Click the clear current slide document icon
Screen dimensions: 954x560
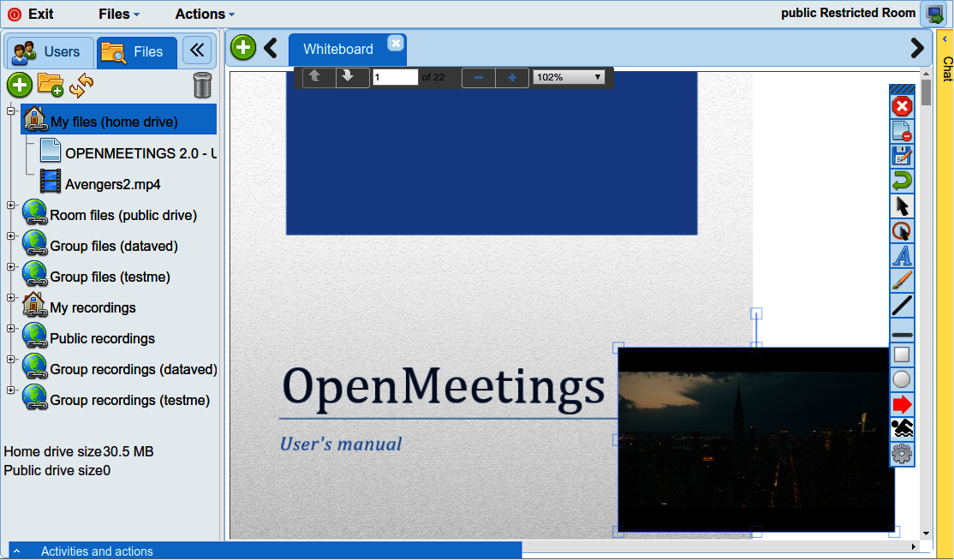[x=902, y=131]
